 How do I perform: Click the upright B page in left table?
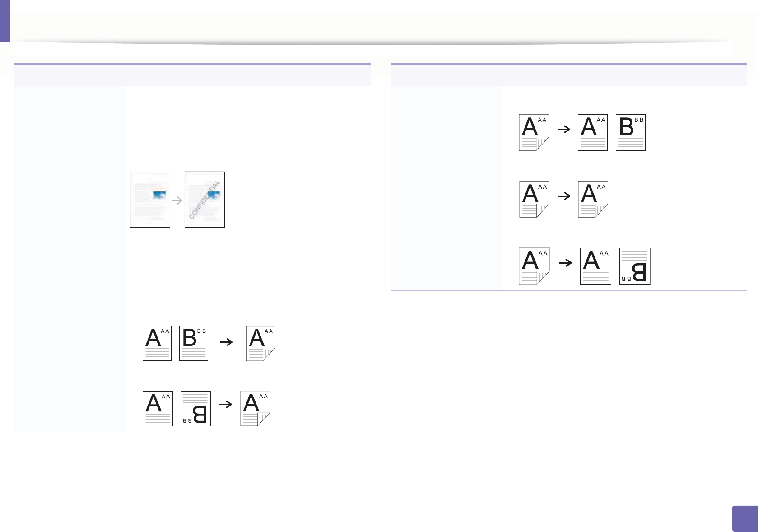pos(194,343)
